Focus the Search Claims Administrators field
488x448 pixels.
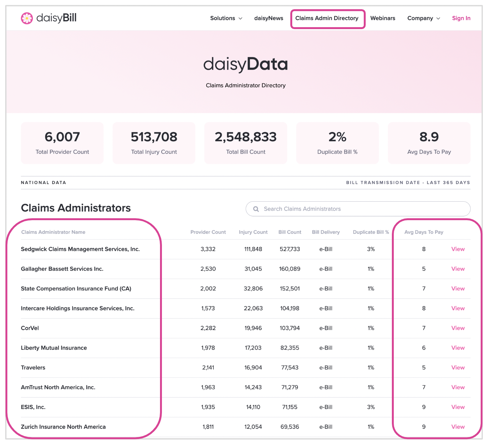tap(358, 209)
